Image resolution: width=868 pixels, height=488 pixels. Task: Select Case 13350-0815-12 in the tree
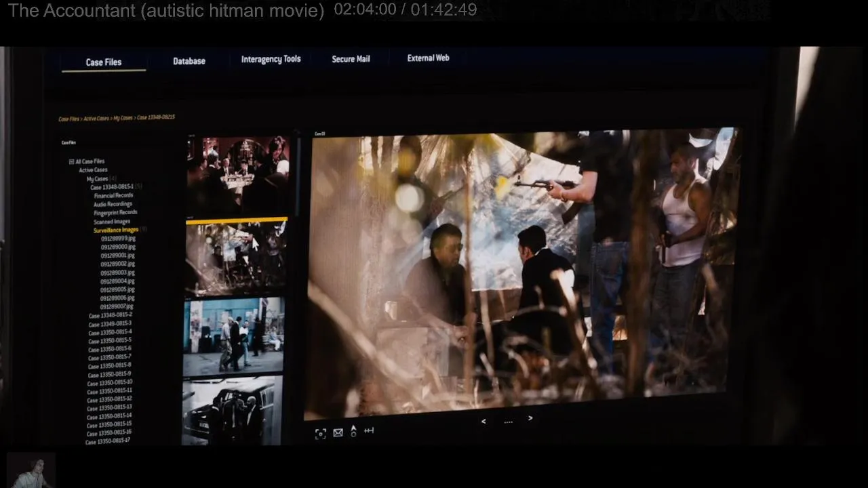(x=110, y=399)
